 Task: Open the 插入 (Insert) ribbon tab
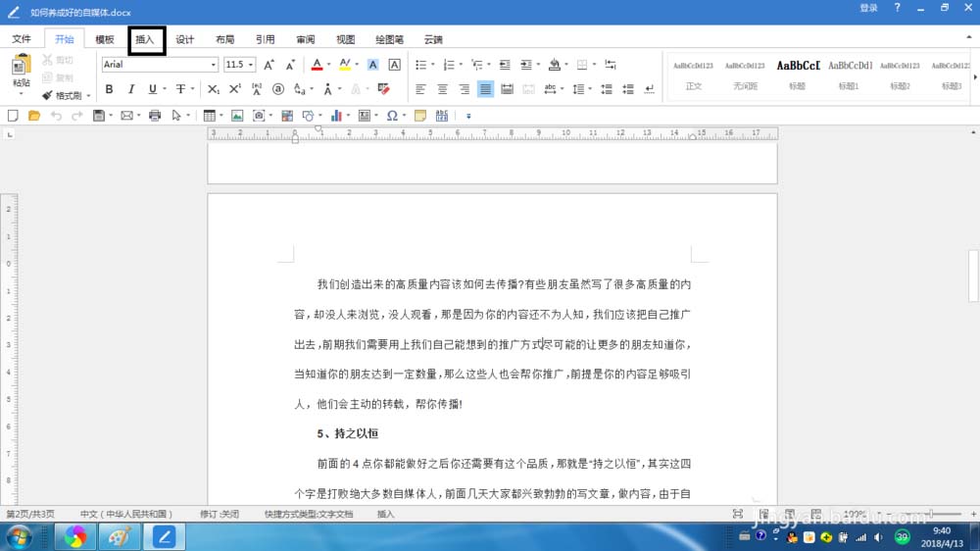(x=146, y=40)
